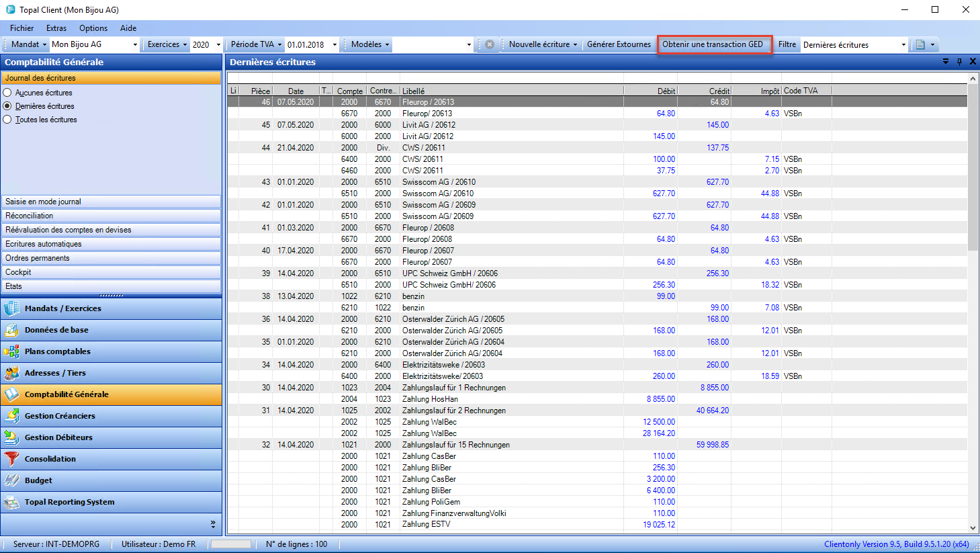Select the Toutes les écritures radio button

coord(7,120)
